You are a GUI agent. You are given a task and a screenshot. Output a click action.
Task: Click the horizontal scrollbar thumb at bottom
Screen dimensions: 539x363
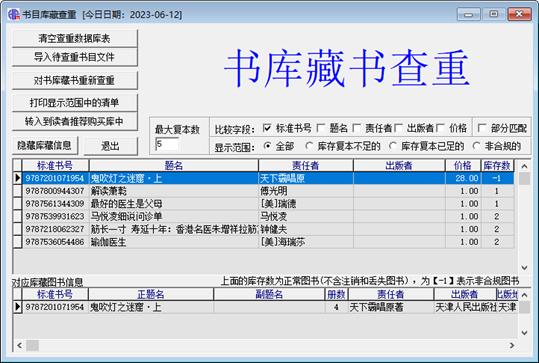point(33,345)
